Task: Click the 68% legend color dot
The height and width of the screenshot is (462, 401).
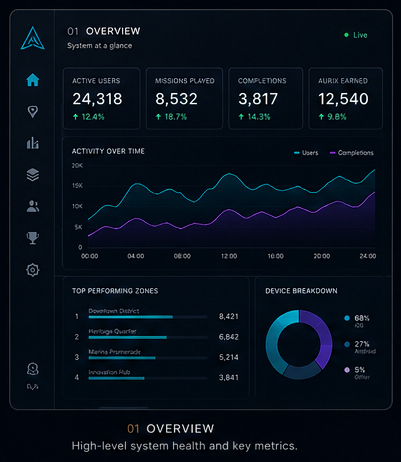Action: [347, 318]
